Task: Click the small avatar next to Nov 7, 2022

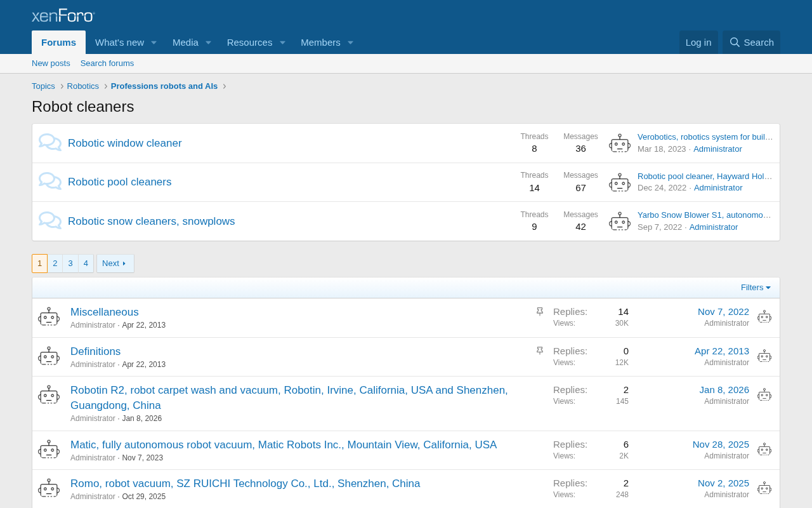Action: (764, 317)
